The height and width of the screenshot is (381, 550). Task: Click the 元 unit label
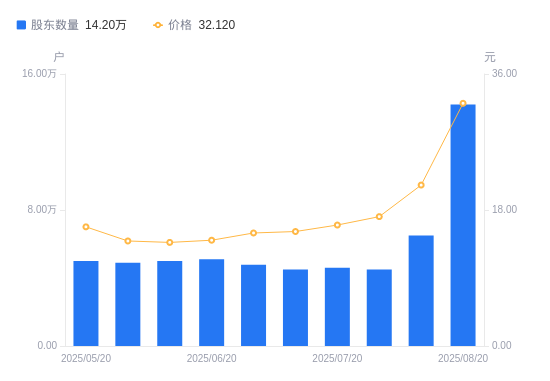click(x=490, y=57)
